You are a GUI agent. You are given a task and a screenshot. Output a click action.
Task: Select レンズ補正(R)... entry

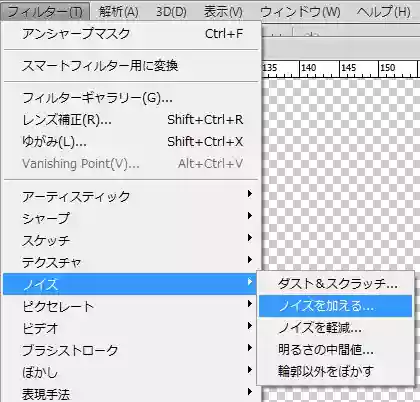[x=131, y=120]
